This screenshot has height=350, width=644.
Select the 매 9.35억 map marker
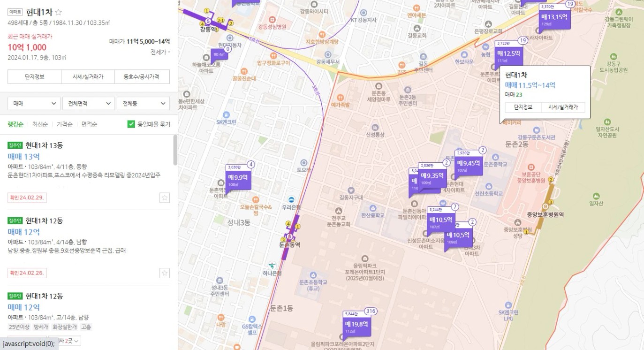click(x=432, y=177)
